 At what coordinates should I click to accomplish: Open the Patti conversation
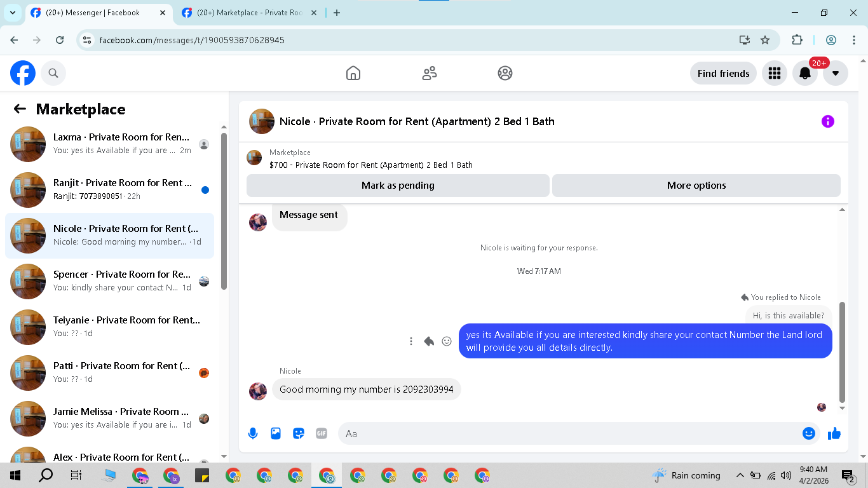coord(109,373)
